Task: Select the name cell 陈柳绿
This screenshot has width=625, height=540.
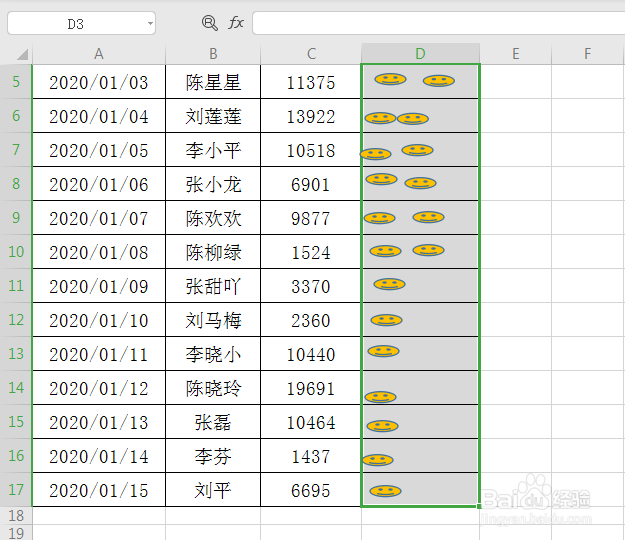Action: [x=213, y=252]
